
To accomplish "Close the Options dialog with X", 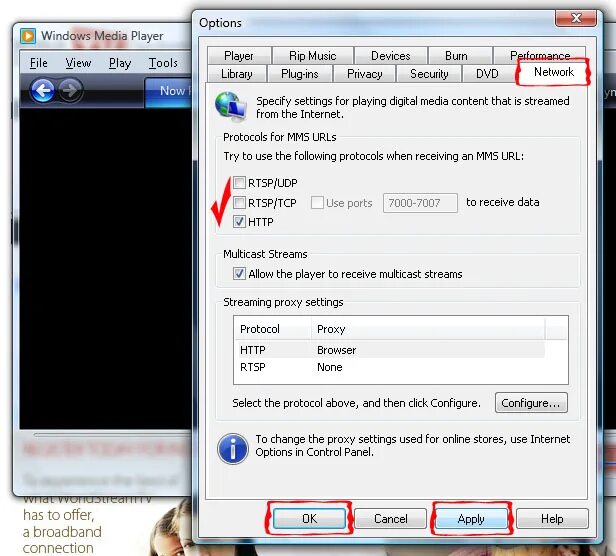I will coord(576,18).
